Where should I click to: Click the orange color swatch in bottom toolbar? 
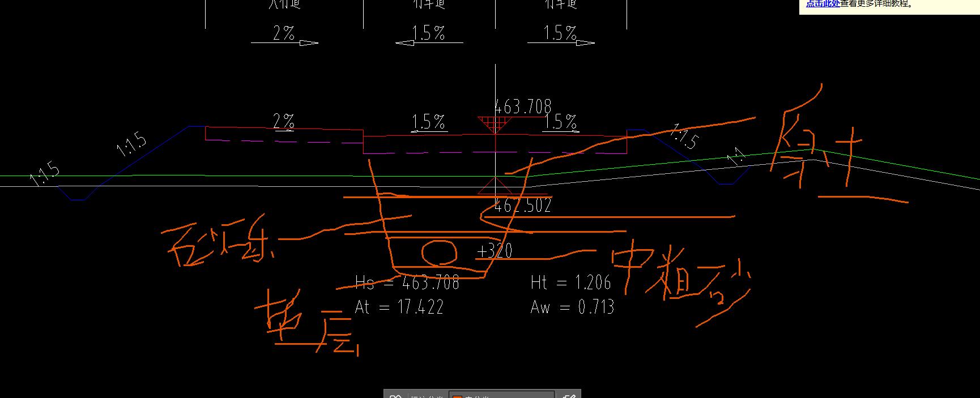(x=457, y=396)
